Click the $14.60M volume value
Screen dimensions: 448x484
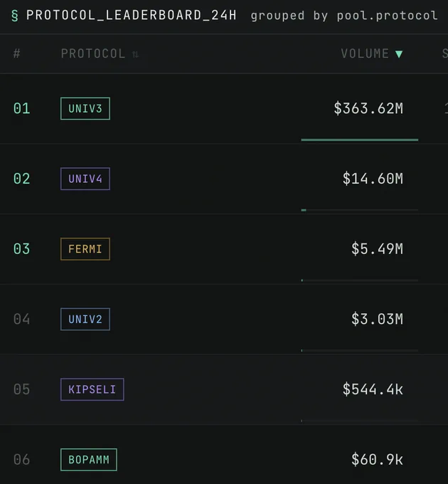[x=373, y=179]
